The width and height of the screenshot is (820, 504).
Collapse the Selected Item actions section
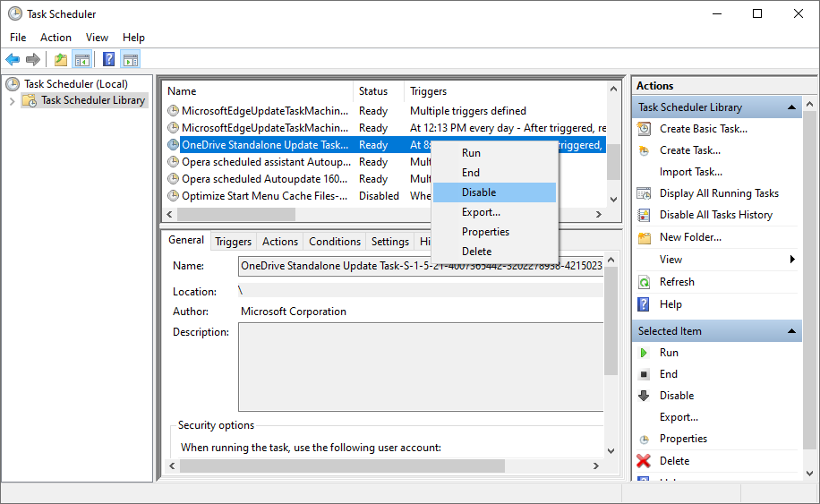tap(791, 331)
